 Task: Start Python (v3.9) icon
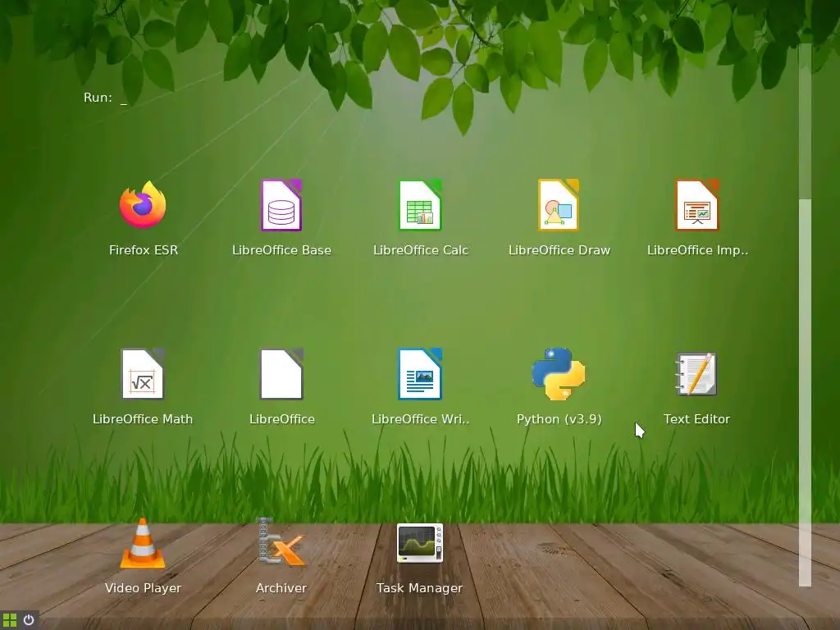pyautogui.click(x=559, y=374)
